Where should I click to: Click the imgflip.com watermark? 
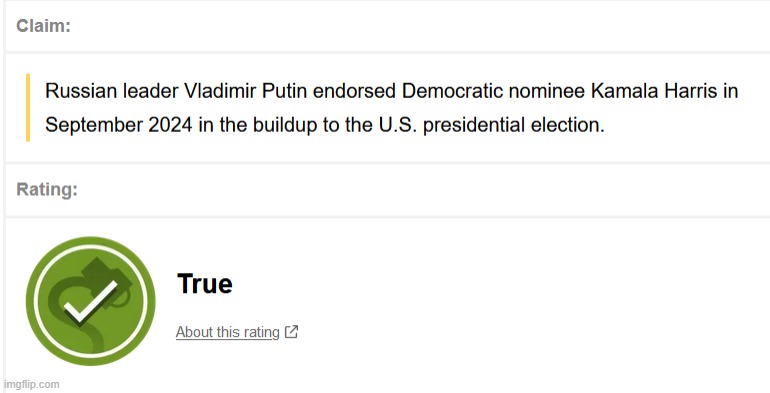[31, 385]
